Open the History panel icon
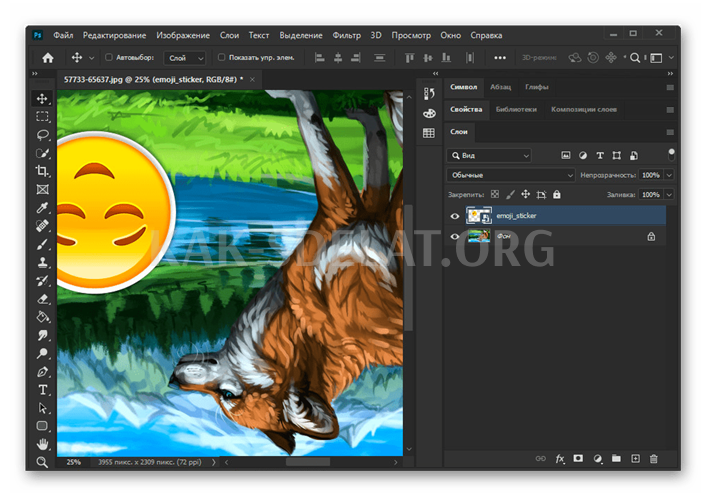This screenshot has height=496, width=706. click(x=429, y=93)
